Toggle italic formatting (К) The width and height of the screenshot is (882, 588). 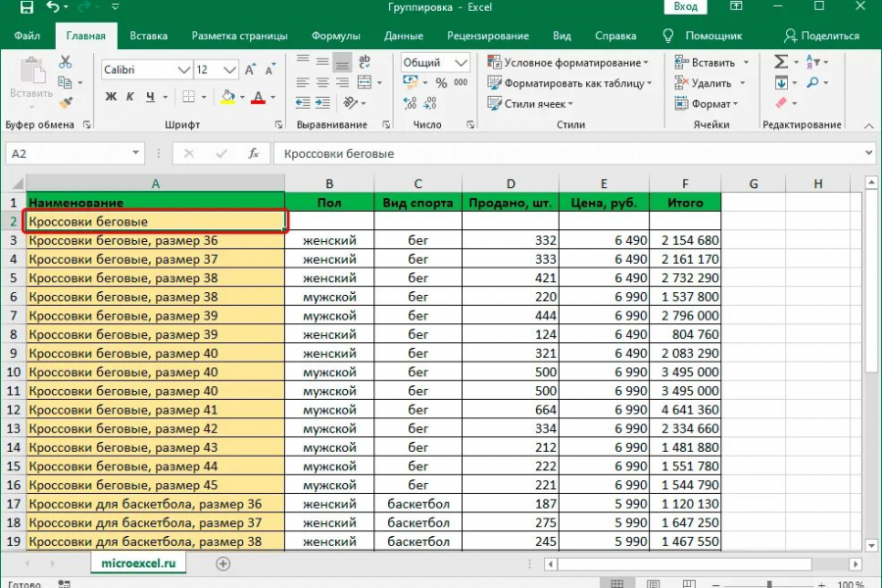[131, 97]
